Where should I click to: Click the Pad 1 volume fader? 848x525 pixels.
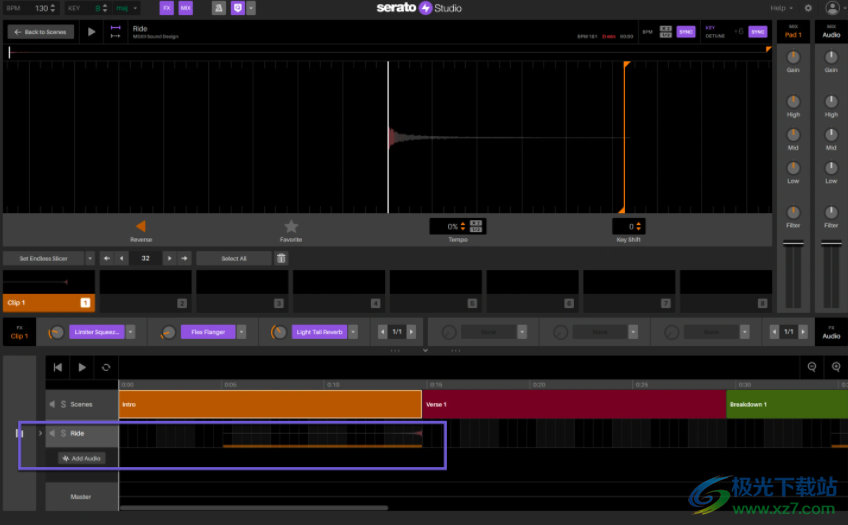click(793, 244)
